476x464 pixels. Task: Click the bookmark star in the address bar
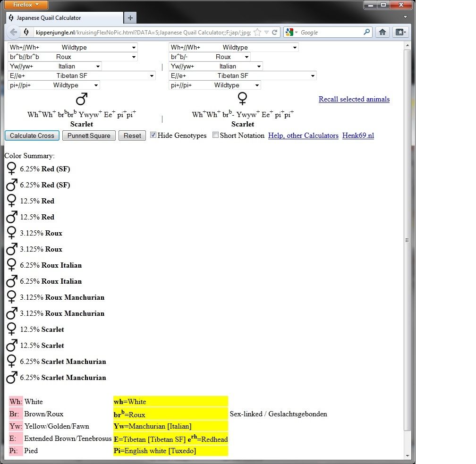(257, 33)
